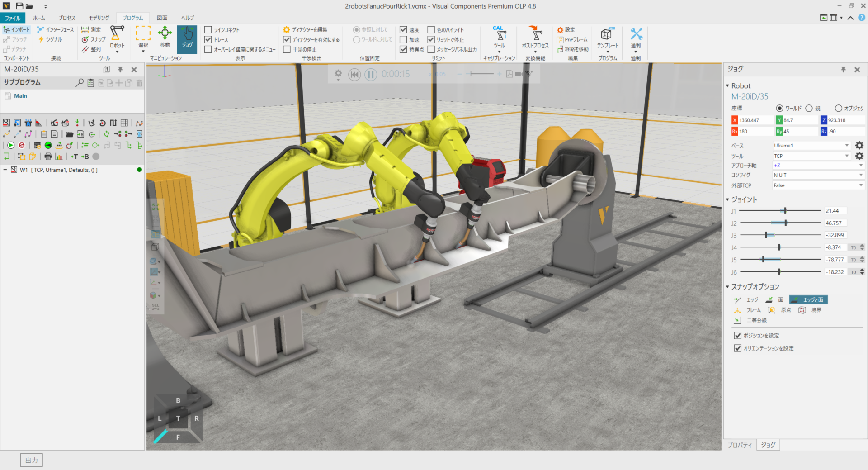Toggle the Singularity (特異点) checkbox
The width and height of the screenshot is (868, 470).
click(x=403, y=49)
